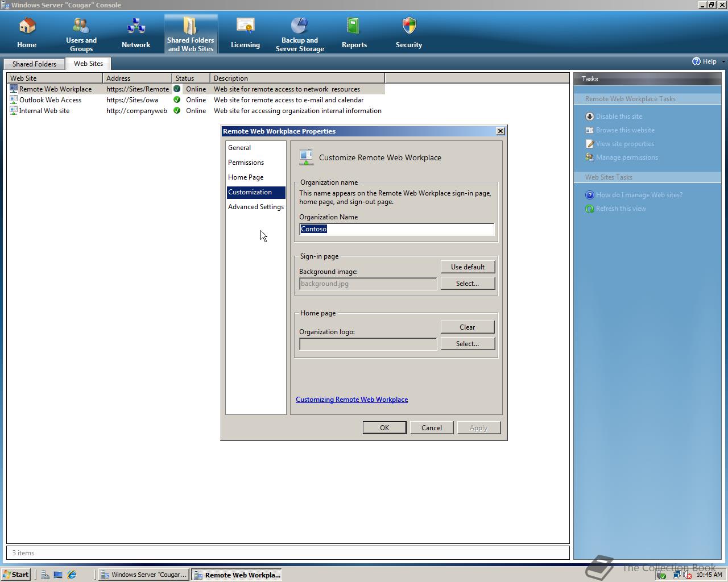Open Customizing Remote Web Workplace help link

pyautogui.click(x=351, y=400)
